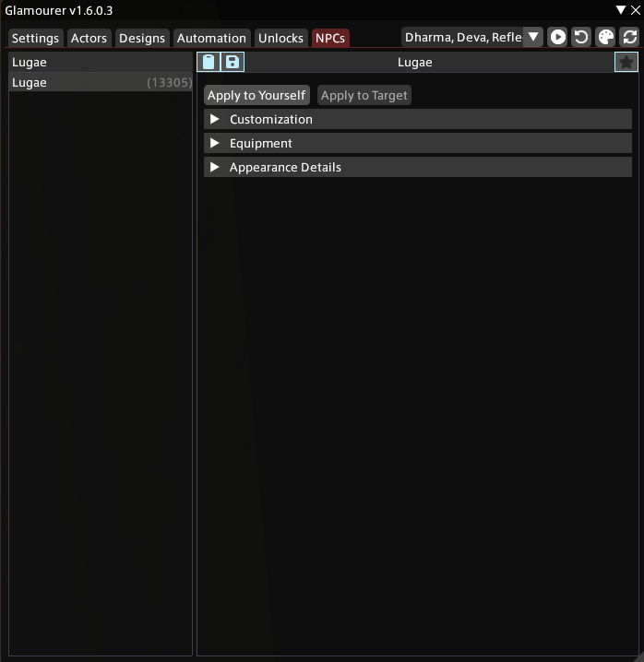Click the counter-clockwise undo arrow icon

(581, 37)
